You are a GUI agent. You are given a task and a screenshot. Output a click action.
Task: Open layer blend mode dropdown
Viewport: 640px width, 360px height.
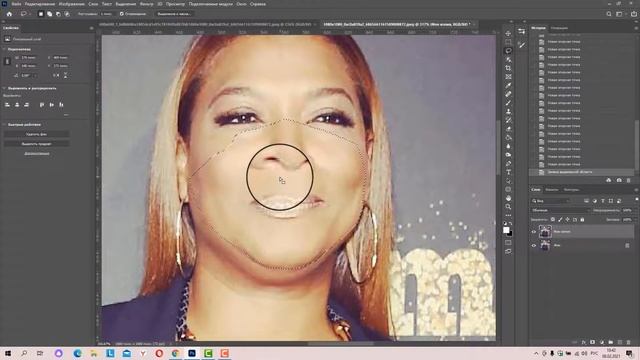click(x=560, y=210)
